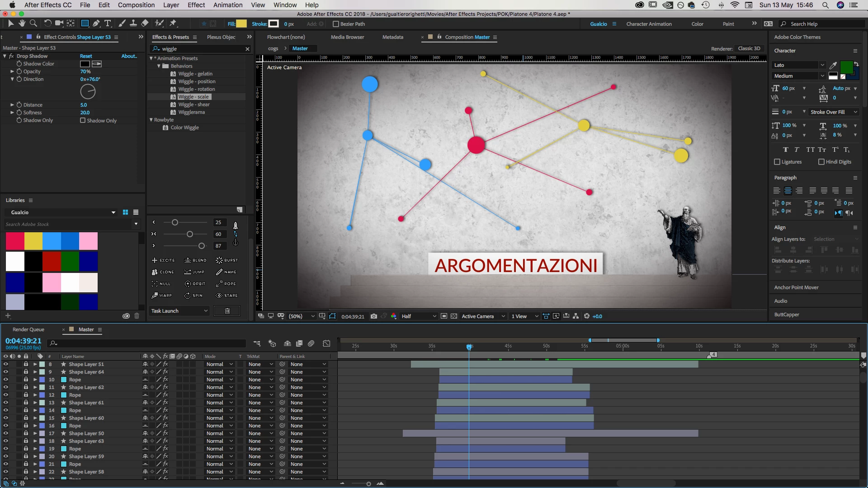Switch to the Render Queue tab
Screen dimensions: 868x488
(x=28, y=329)
